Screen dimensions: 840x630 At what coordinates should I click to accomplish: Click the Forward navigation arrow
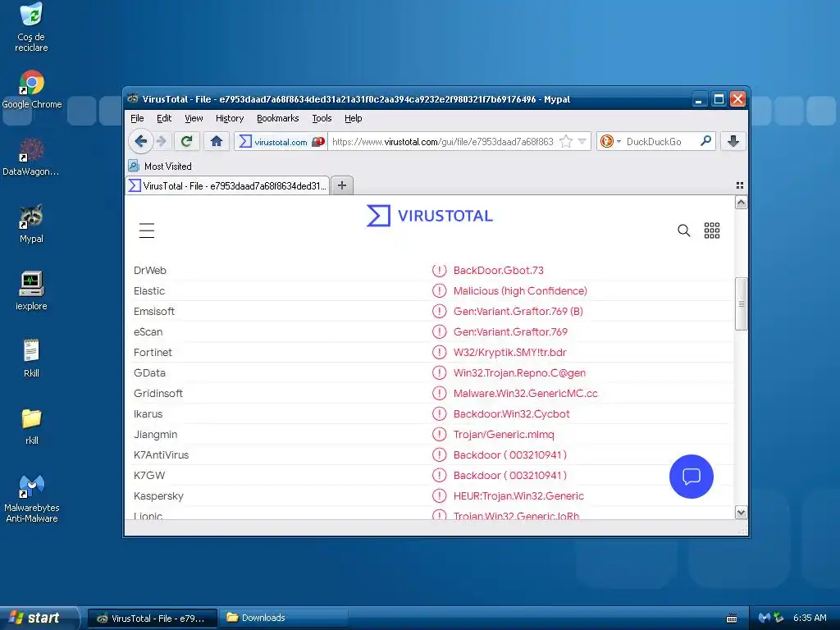pyautogui.click(x=162, y=141)
